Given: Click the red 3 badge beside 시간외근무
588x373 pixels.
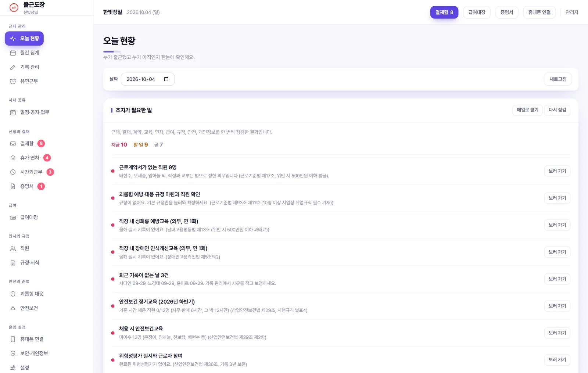Looking at the screenshot, I should (50, 172).
